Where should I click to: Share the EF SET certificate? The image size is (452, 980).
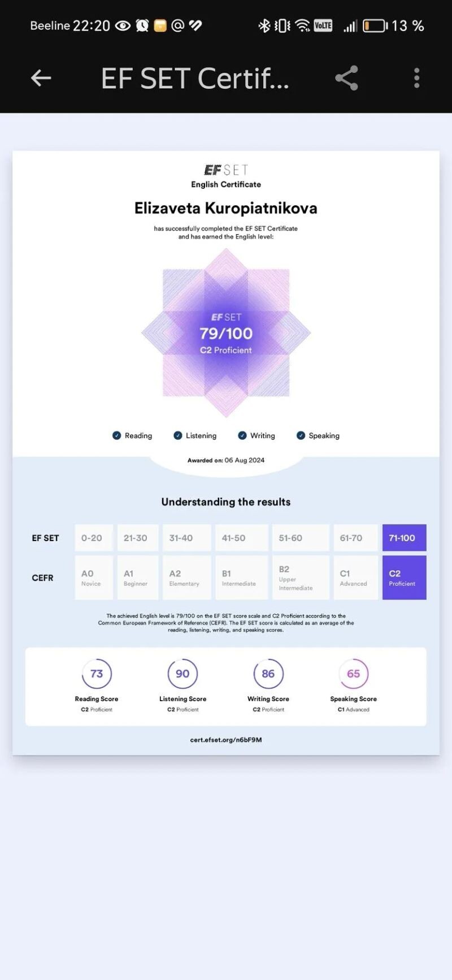[x=346, y=78]
